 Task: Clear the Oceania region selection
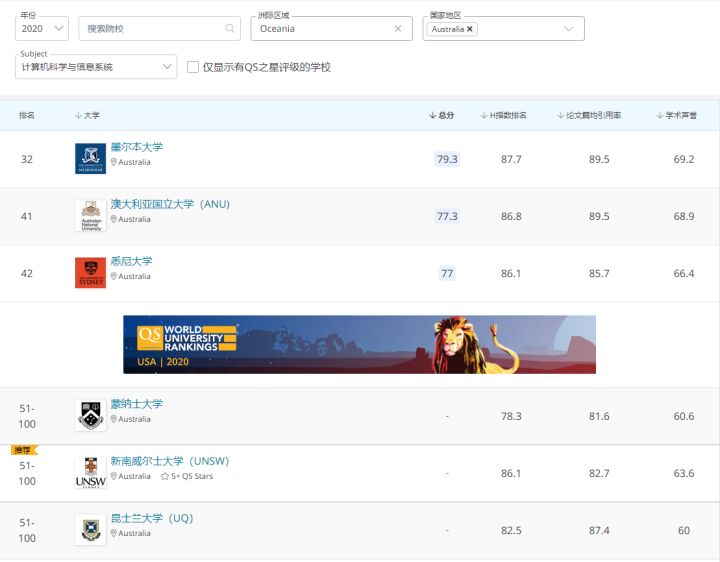pos(398,28)
